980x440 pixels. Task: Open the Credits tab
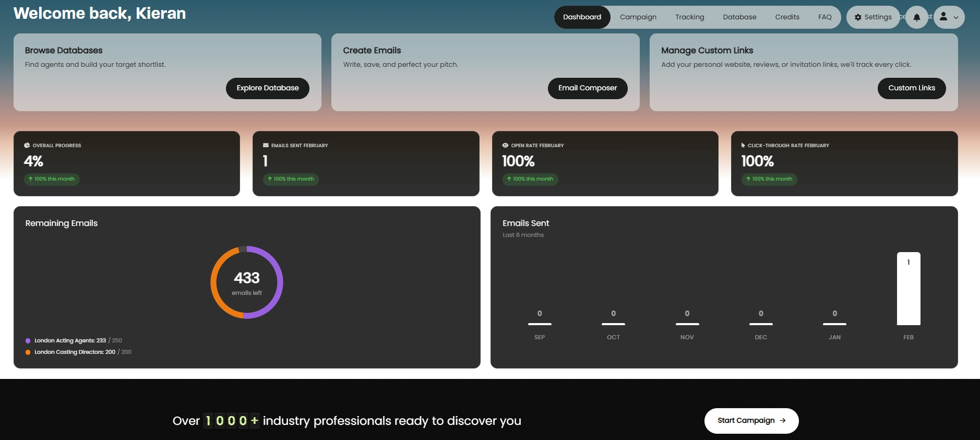787,17
